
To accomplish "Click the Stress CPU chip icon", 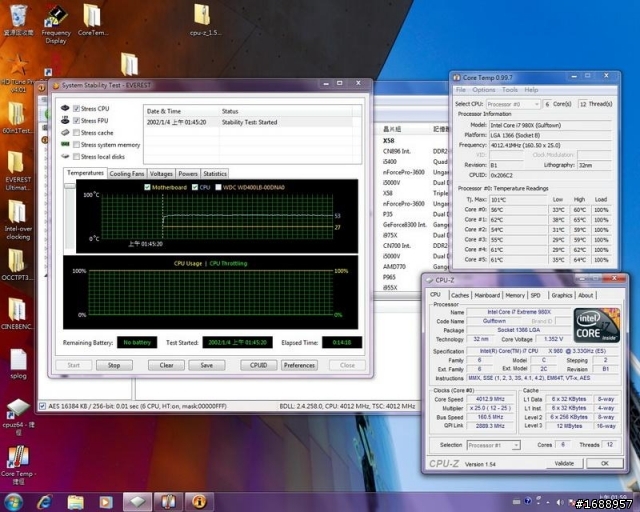I will pyautogui.click(x=65, y=108).
